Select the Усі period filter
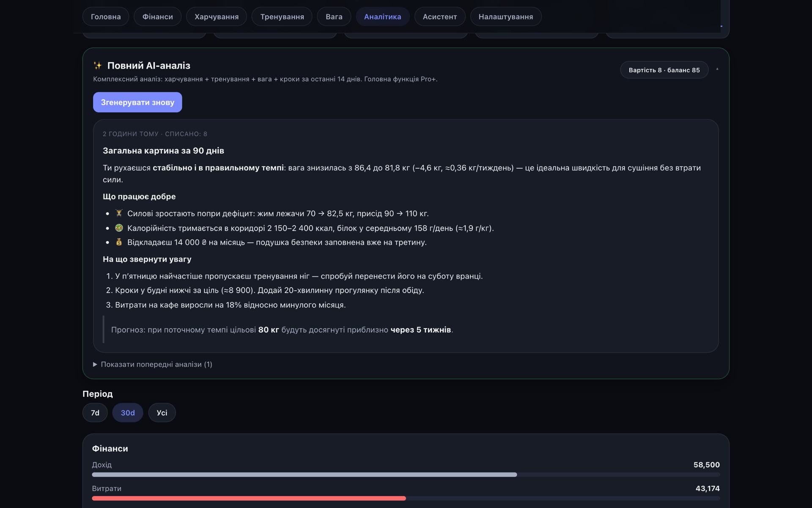The height and width of the screenshot is (508, 812). tap(162, 413)
